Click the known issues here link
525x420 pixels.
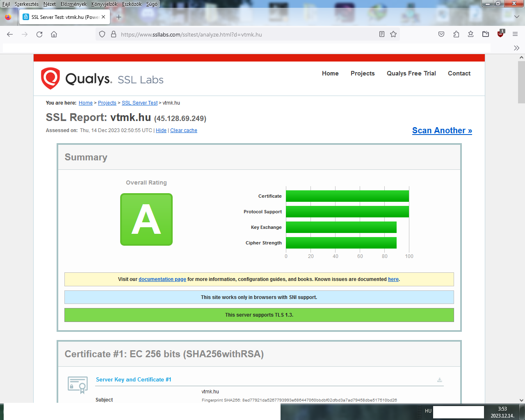coord(393,279)
